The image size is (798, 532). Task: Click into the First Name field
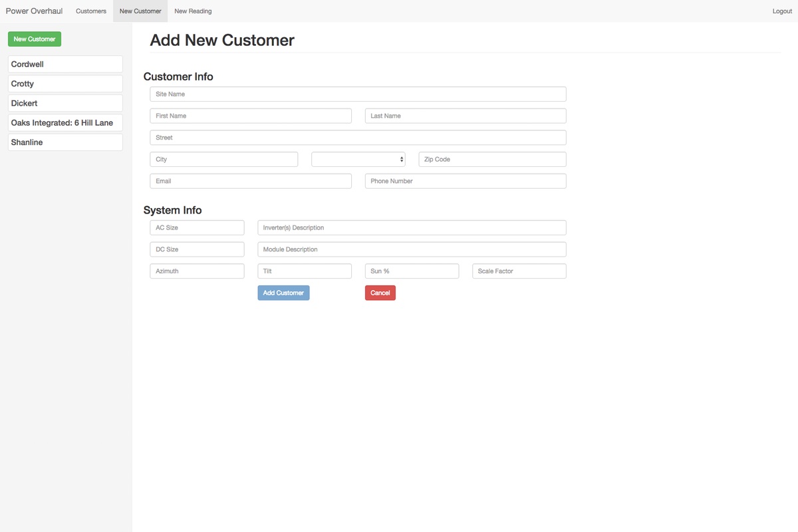[x=251, y=116]
